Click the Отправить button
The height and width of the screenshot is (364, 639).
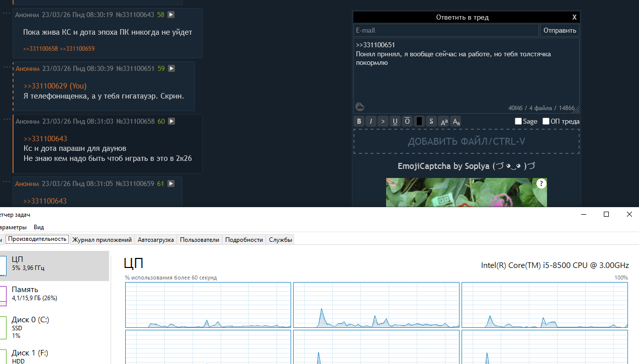point(560,30)
